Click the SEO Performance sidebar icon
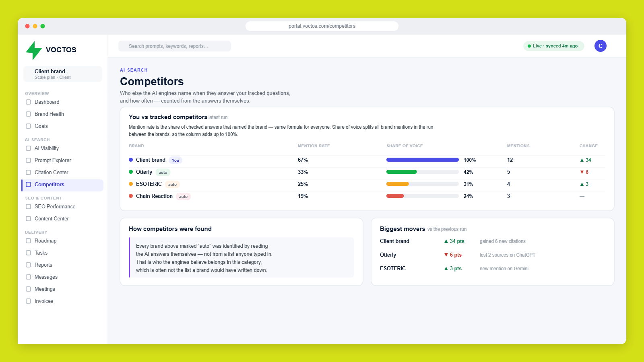This screenshot has width=644, height=362. click(x=28, y=207)
